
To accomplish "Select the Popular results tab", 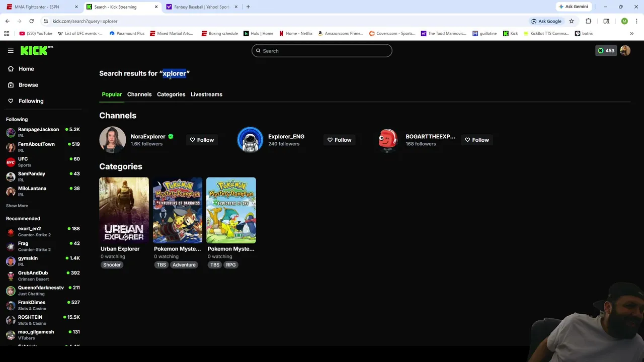I will 112,95.
